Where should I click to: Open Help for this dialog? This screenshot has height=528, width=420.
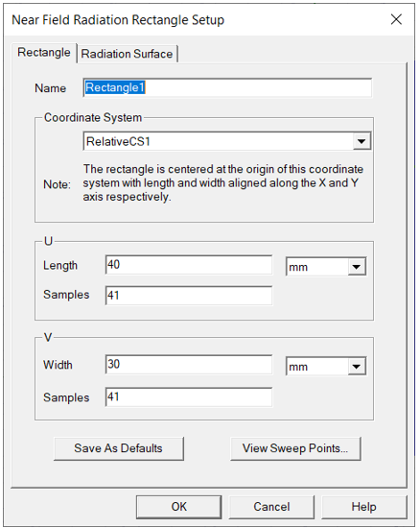[364, 507]
